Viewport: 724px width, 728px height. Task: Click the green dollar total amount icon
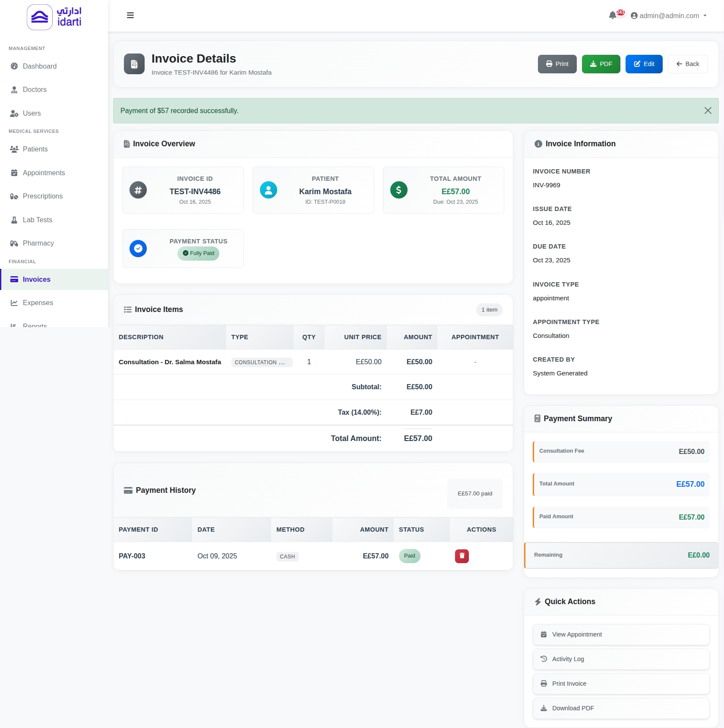click(x=398, y=190)
